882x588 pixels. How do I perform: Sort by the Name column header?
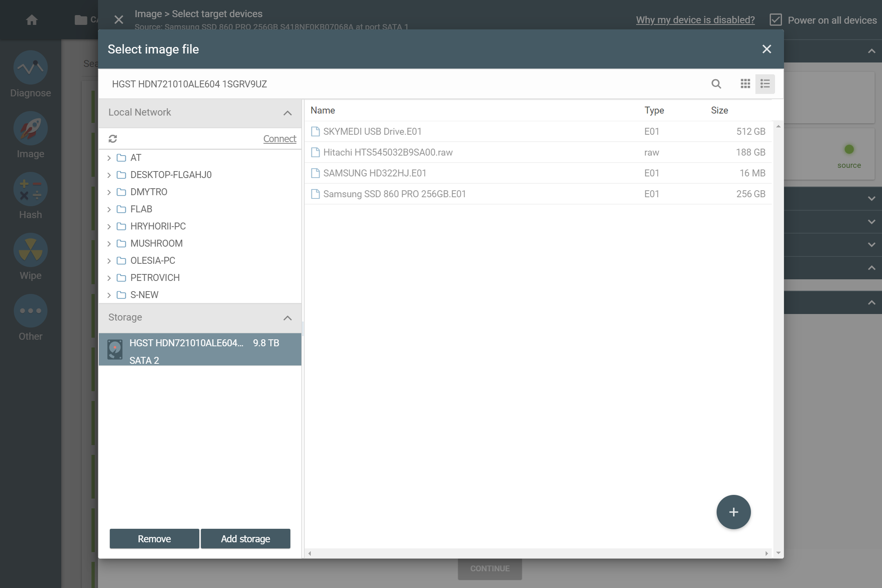pyautogui.click(x=323, y=110)
